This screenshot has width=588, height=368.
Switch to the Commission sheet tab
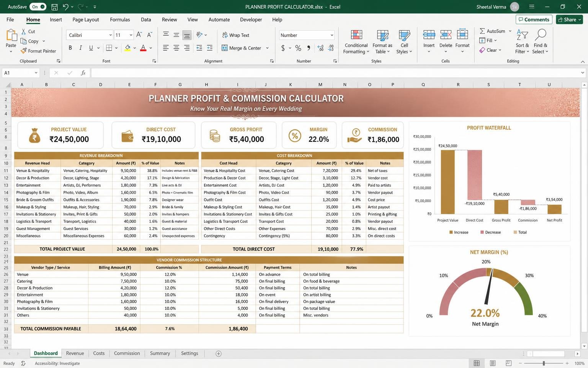click(127, 353)
